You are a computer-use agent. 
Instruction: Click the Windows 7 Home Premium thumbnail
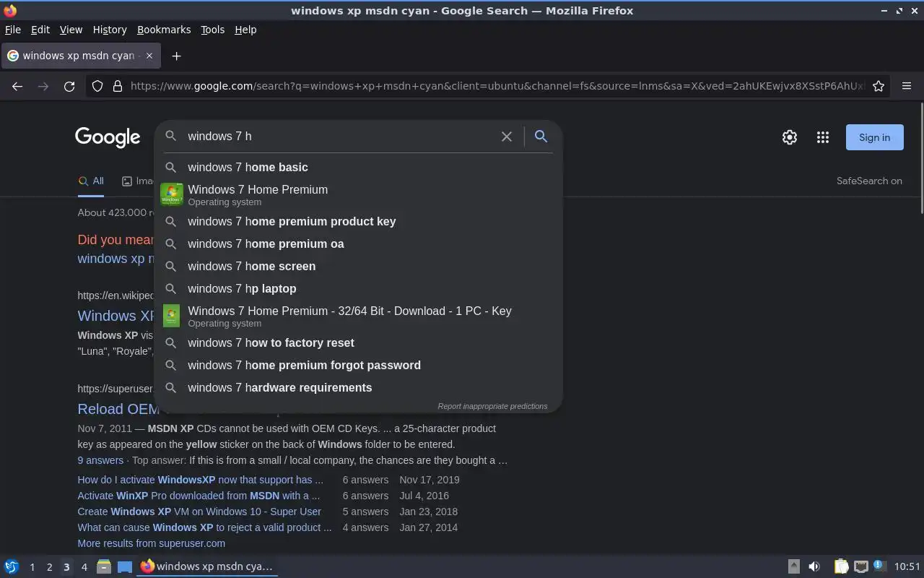(x=171, y=194)
